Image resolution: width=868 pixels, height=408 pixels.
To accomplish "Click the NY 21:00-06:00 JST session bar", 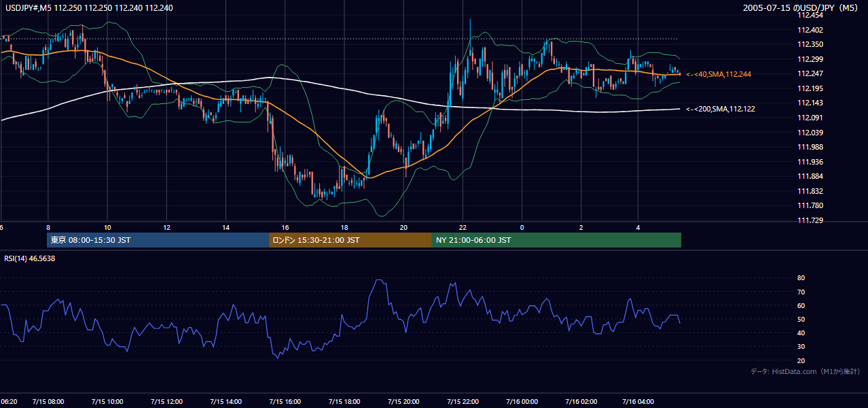I will pos(556,240).
